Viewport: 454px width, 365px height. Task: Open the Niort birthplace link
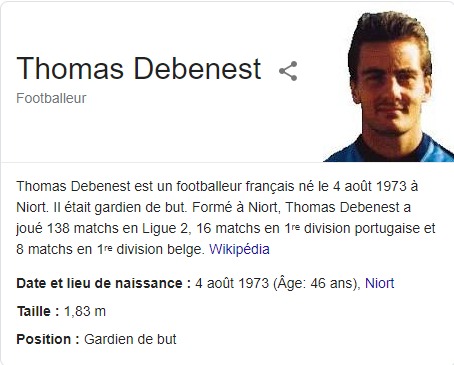click(x=379, y=283)
